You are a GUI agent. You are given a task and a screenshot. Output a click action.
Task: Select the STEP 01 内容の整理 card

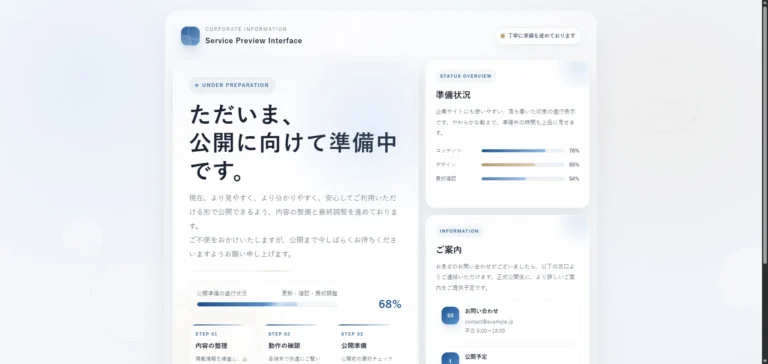coord(222,344)
